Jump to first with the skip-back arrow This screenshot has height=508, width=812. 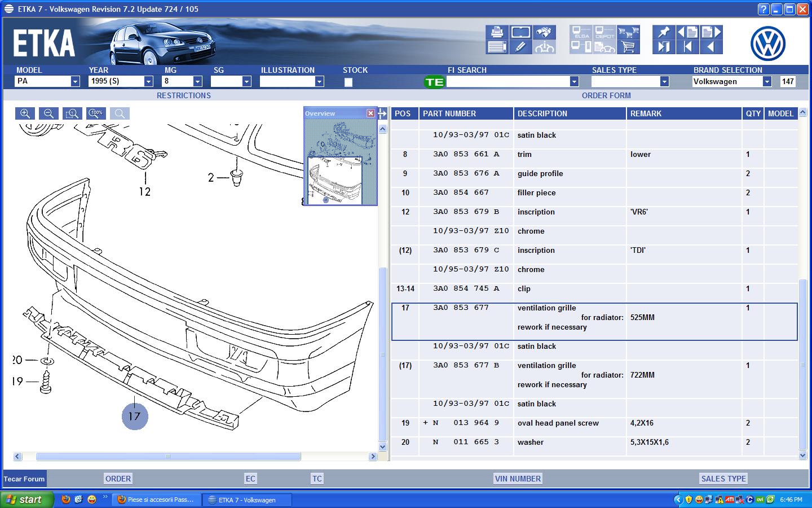click(x=687, y=47)
